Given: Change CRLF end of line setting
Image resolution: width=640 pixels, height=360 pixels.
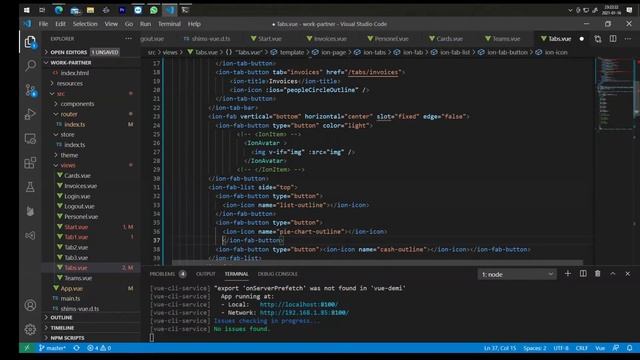Looking at the screenshot, I should (582, 348).
